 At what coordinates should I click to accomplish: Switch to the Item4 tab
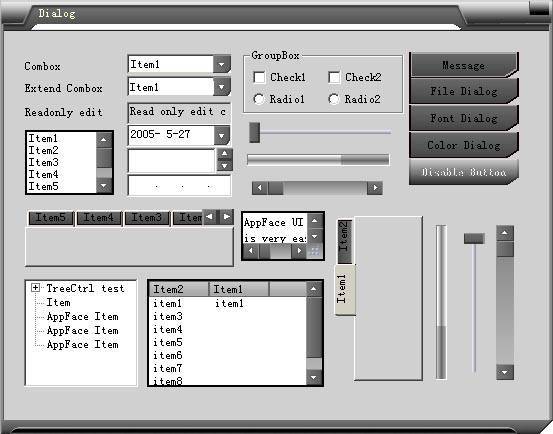[99, 218]
